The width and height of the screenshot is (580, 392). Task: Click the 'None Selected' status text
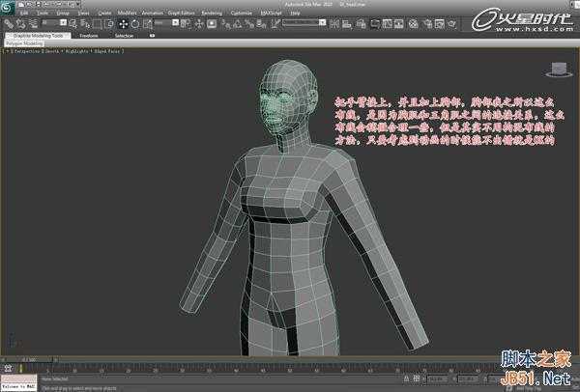click(x=54, y=379)
